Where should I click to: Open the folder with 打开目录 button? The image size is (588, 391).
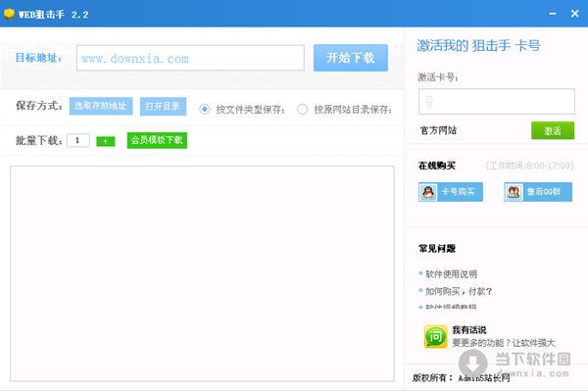pyautogui.click(x=163, y=106)
